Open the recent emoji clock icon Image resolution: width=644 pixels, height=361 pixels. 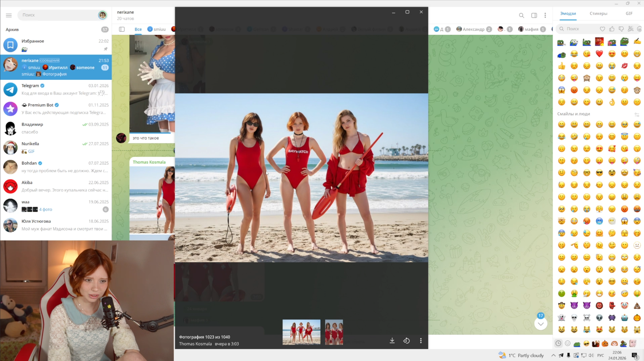point(558,343)
